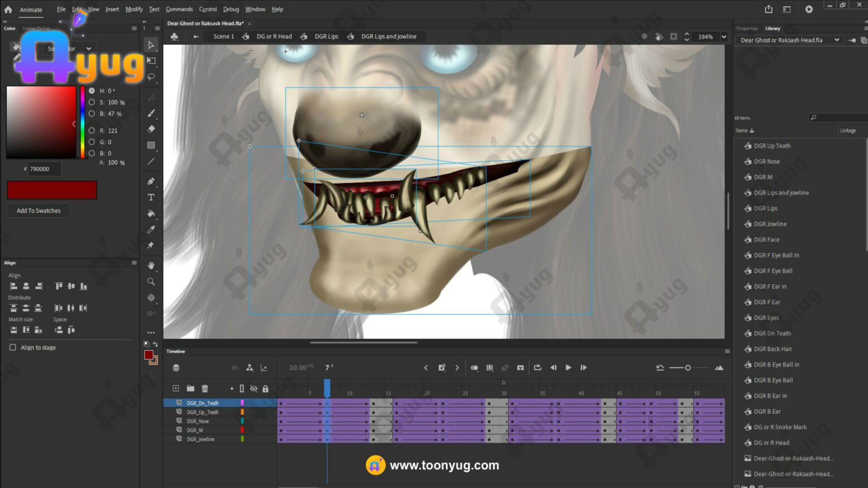Image resolution: width=868 pixels, height=488 pixels.
Task: Open the Timeline panel options menu
Action: pos(727,351)
